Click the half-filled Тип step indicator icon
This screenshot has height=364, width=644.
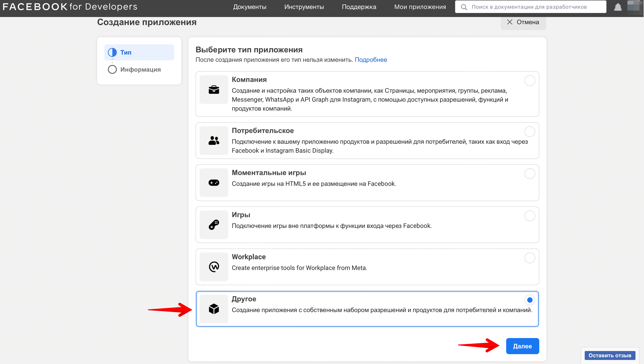pos(112,52)
